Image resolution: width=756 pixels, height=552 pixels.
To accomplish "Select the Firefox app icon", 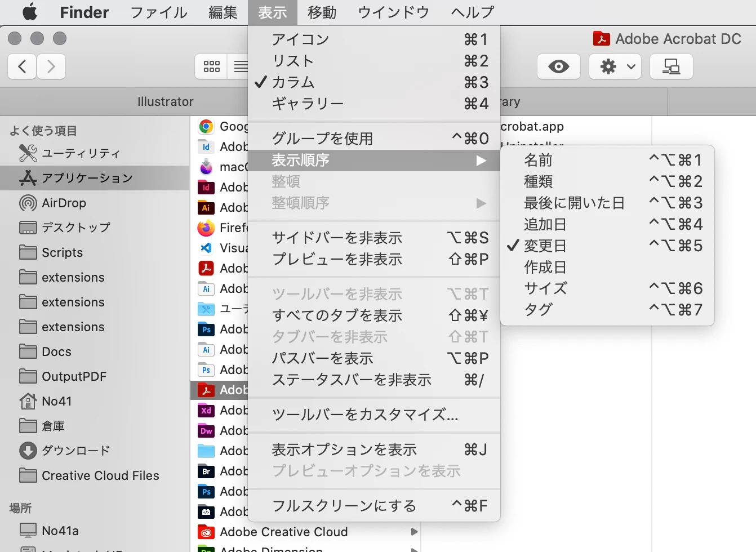I will (206, 228).
